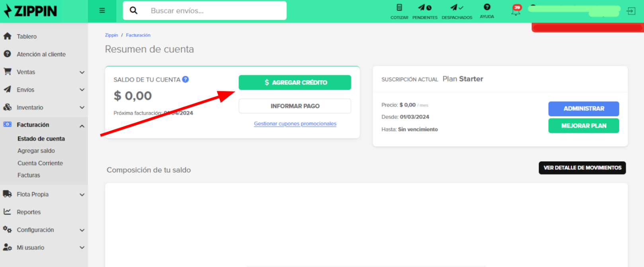The image size is (644, 267).
Task: Click the Inventario boxes icon
Action: pyautogui.click(x=7, y=107)
